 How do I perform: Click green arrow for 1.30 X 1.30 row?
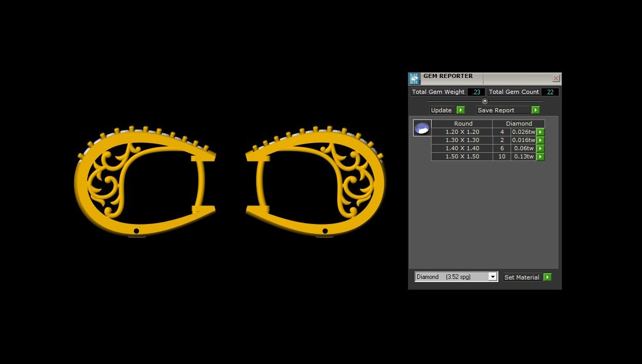[x=540, y=140]
